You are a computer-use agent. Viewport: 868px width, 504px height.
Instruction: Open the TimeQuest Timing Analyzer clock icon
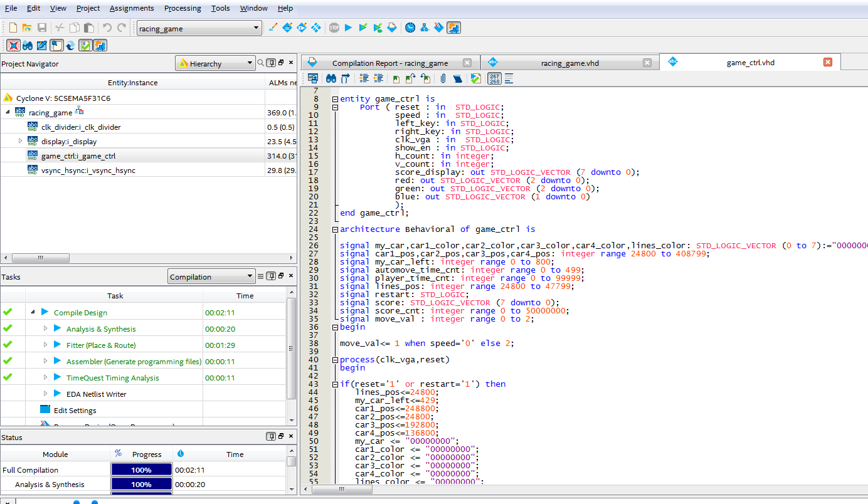click(x=410, y=28)
